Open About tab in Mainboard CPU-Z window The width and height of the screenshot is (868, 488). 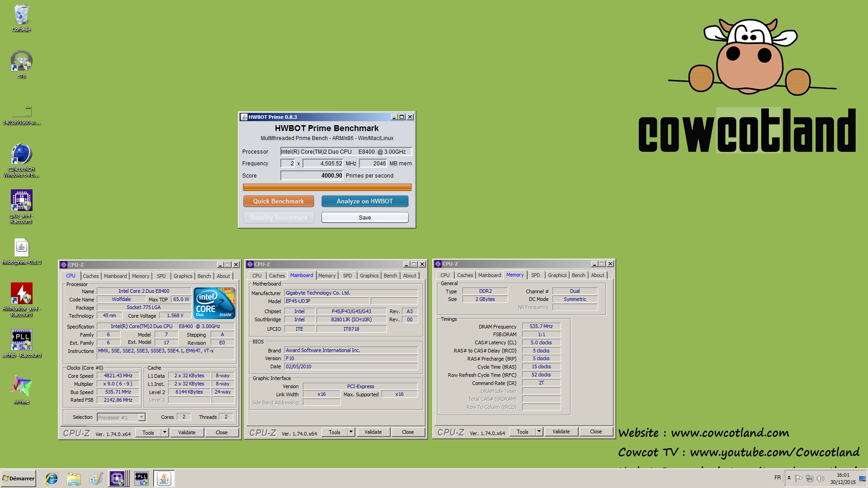tap(410, 276)
